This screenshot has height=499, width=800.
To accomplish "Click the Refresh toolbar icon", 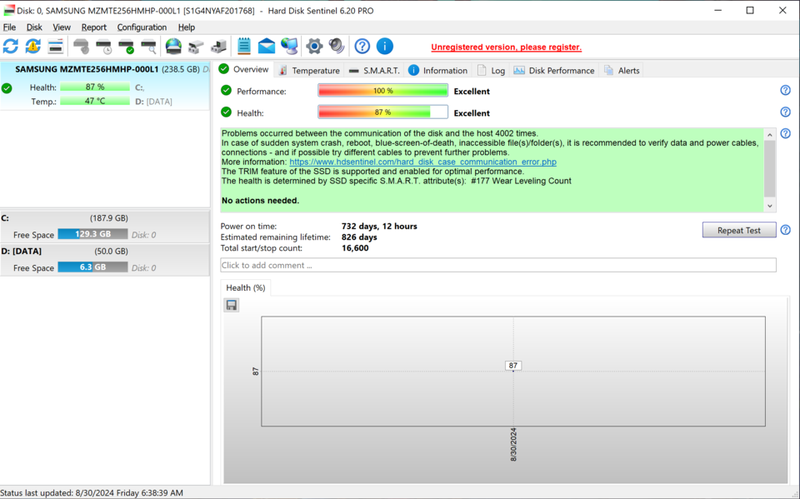I will click(11, 46).
